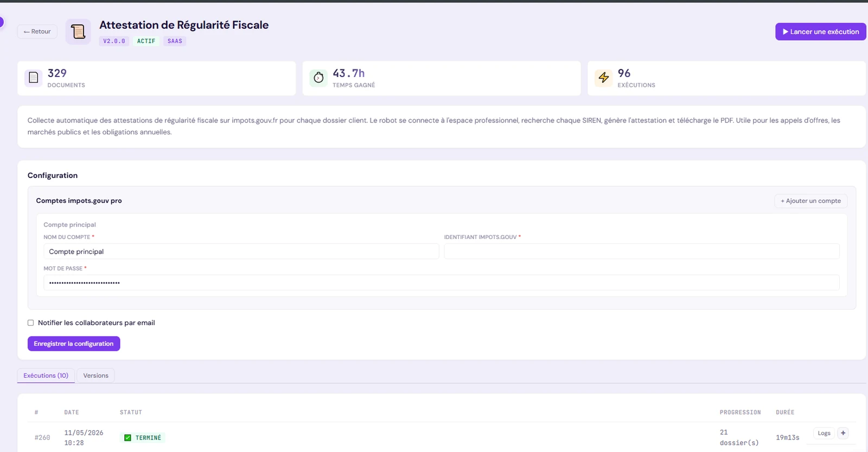Click the scroll document robot icon
This screenshot has width=868, height=452.
click(x=78, y=31)
